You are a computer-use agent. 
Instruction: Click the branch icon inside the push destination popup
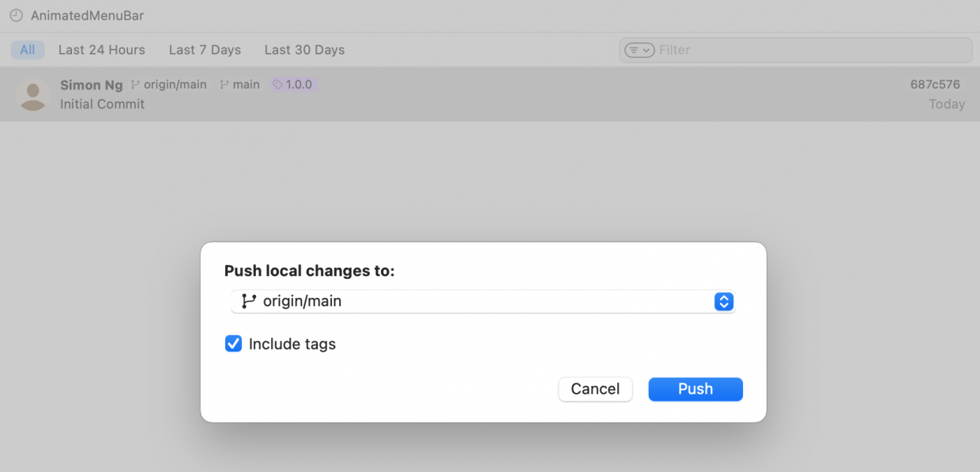click(249, 301)
